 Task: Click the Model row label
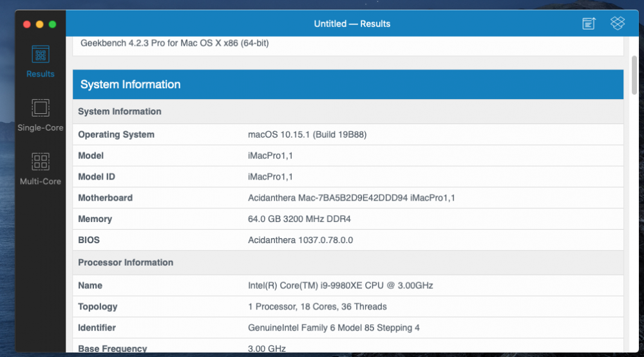tap(91, 156)
